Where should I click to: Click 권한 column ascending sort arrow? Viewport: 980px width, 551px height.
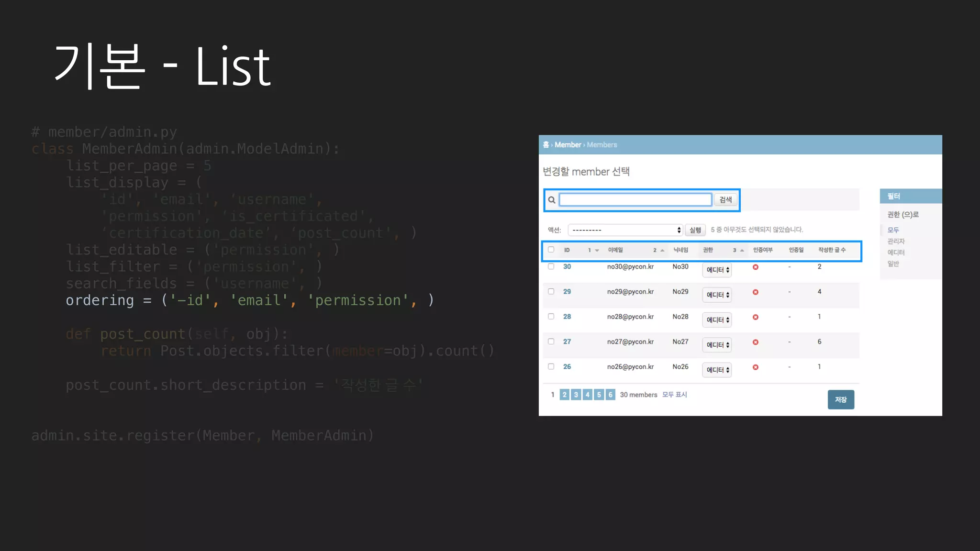[x=742, y=250]
